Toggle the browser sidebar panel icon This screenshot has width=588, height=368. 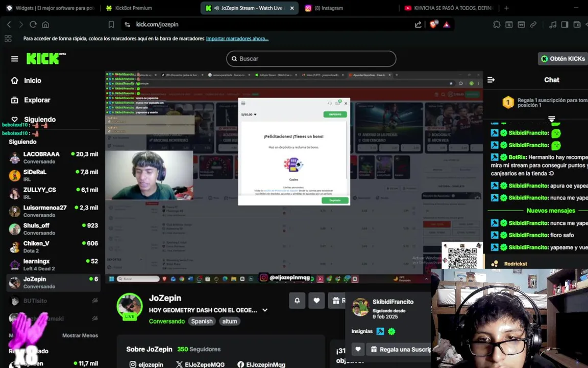point(565,25)
